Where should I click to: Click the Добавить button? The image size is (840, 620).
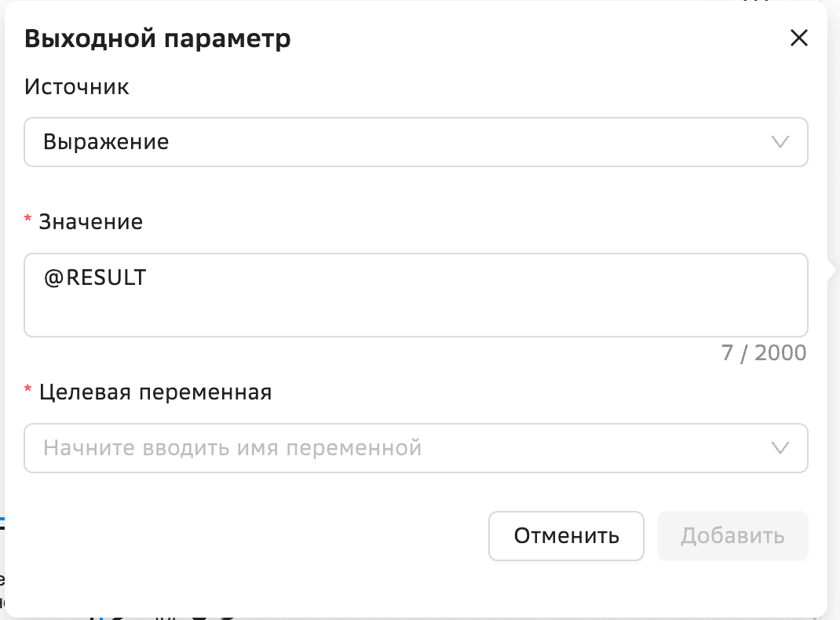(732, 536)
